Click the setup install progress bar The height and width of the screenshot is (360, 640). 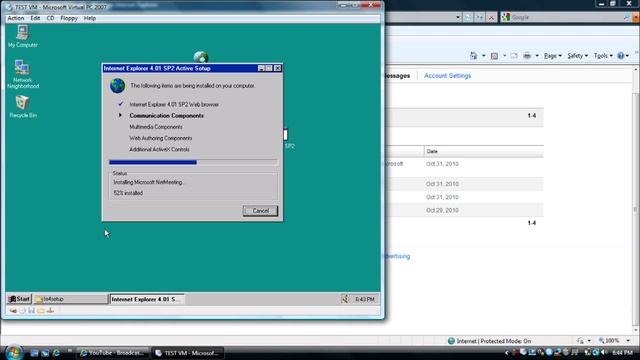193,162
